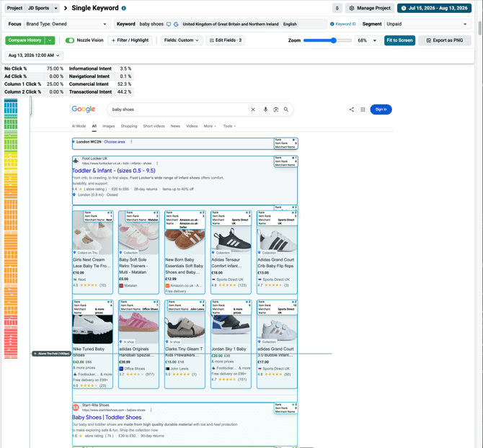The height and width of the screenshot is (448, 483).
Task: Click the Keyword ID info link
Action: [343, 24]
